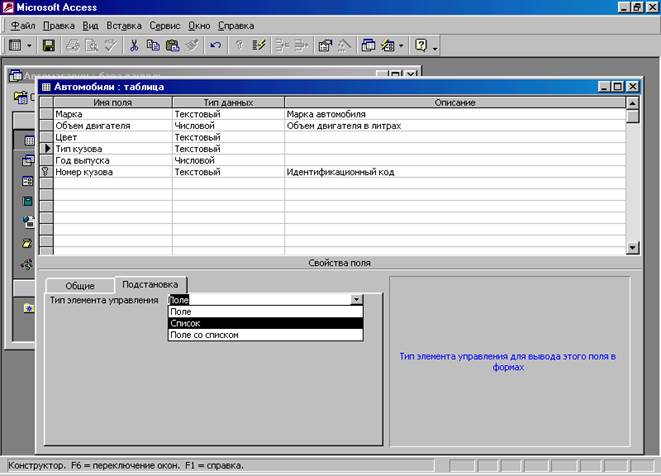The width and height of the screenshot is (661, 476).
Task: Expand the New Object dropdown arrow
Action: coord(402,46)
